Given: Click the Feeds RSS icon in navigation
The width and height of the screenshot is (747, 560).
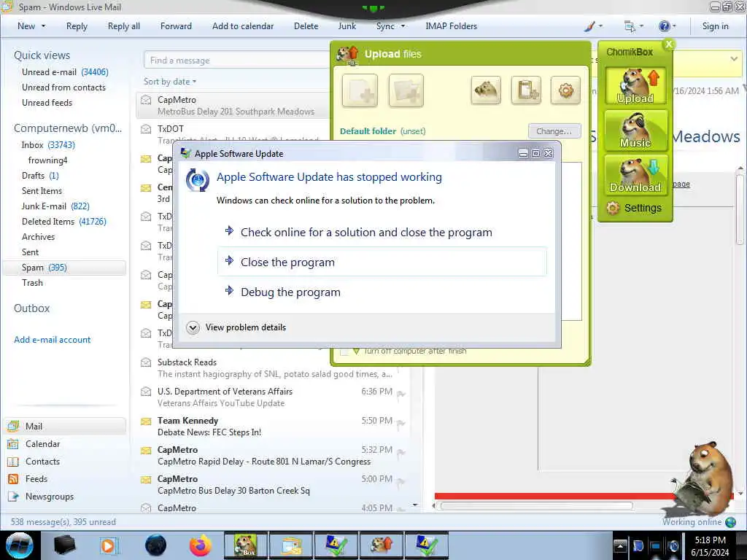Looking at the screenshot, I should click(13, 479).
